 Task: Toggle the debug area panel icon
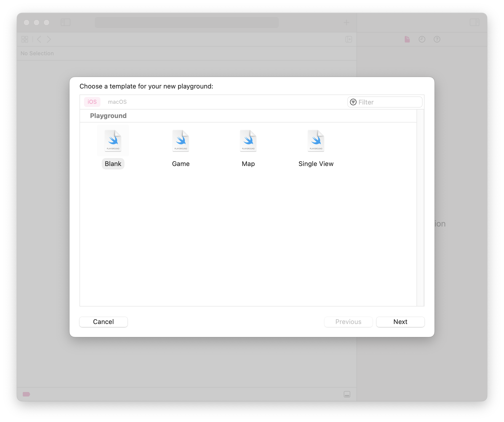(x=347, y=394)
